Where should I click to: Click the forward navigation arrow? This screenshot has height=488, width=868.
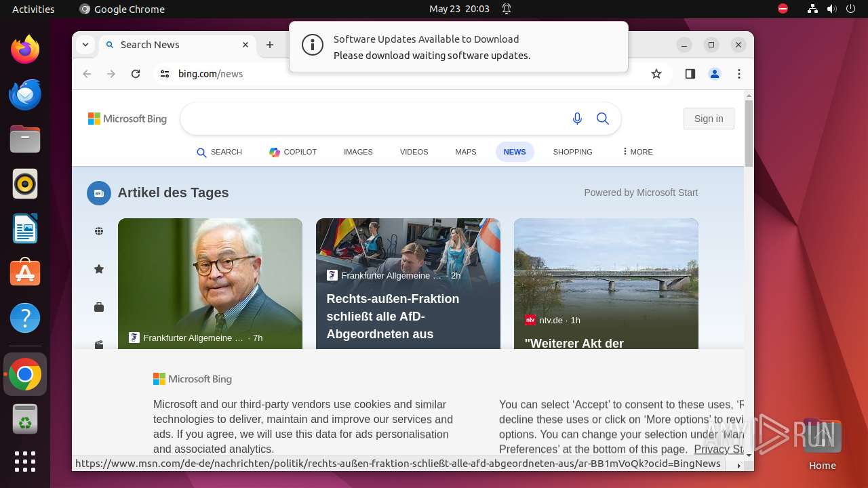tap(111, 74)
